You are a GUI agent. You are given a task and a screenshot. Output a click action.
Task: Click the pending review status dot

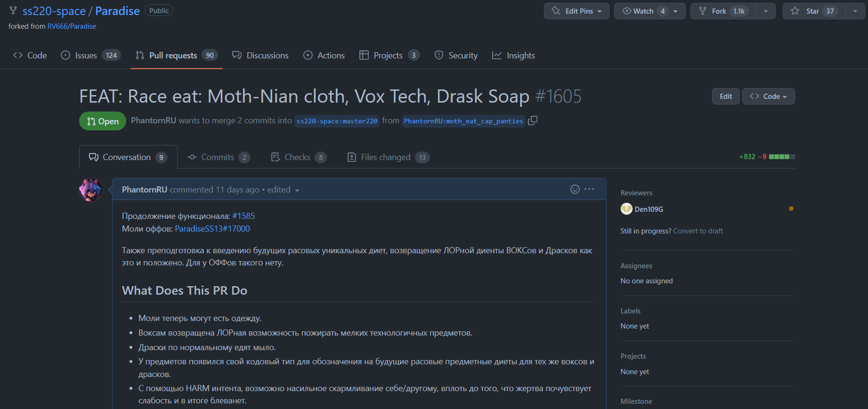pyautogui.click(x=791, y=209)
